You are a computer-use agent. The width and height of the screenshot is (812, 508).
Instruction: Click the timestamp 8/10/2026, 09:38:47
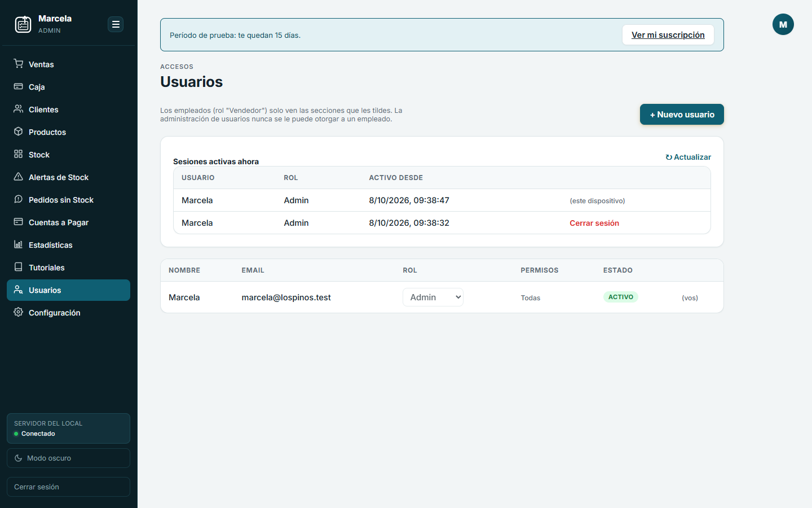click(409, 200)
